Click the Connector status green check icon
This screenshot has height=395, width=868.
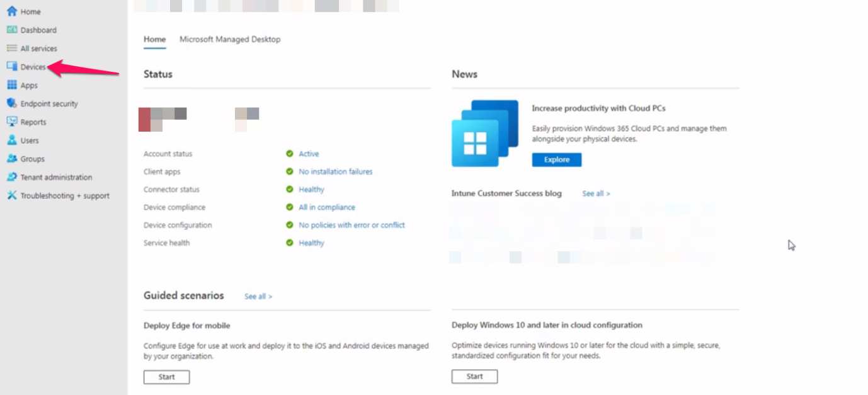pos(290,189)
